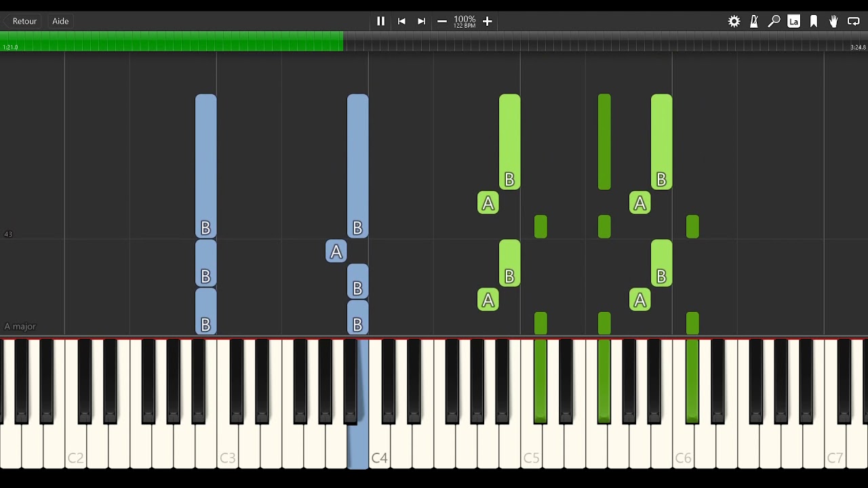Screen dimensions: 868x488
Task: Play the C3 piano key
Action: 227,447
